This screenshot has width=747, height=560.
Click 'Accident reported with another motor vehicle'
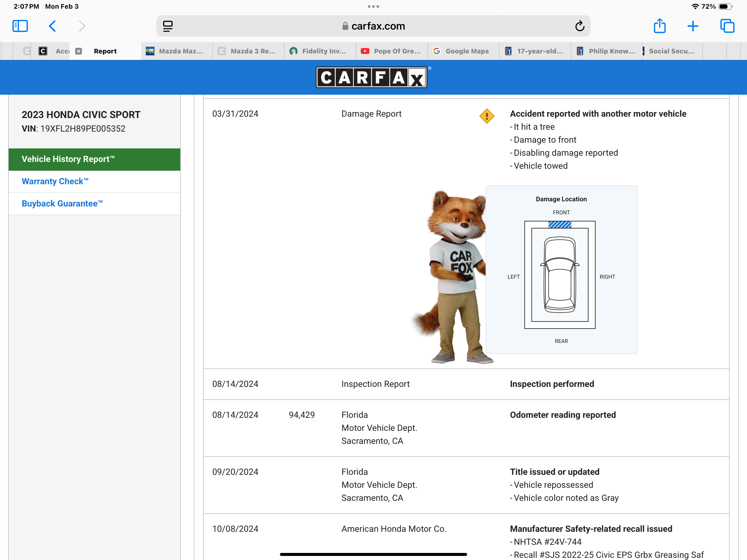point(598,114)
